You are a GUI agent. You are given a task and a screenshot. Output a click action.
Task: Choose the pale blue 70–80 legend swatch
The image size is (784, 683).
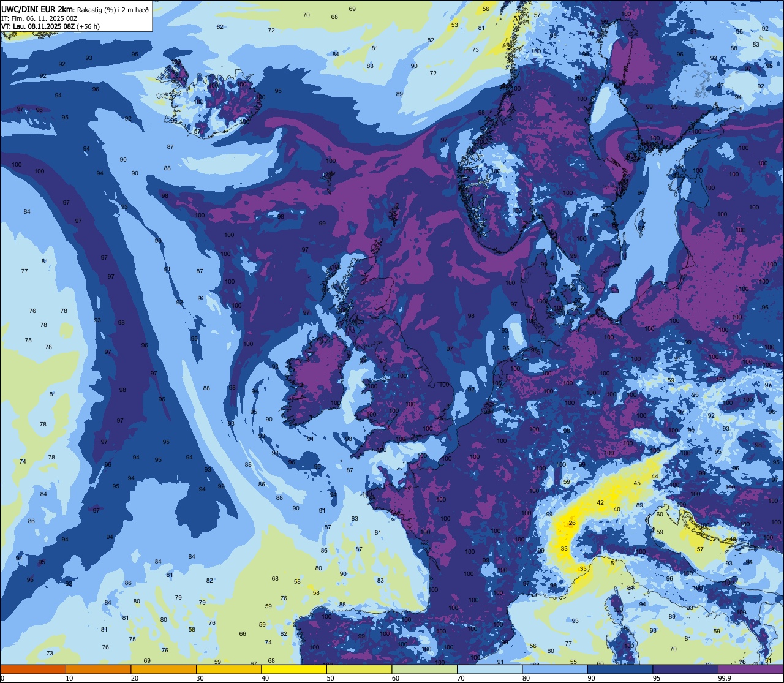[x=489, y=669]
